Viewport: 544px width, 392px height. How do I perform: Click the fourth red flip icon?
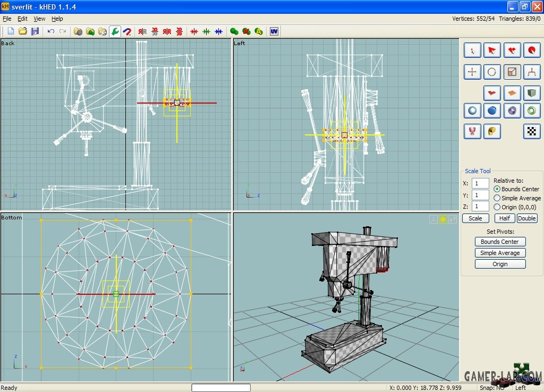tap(179, 31)
